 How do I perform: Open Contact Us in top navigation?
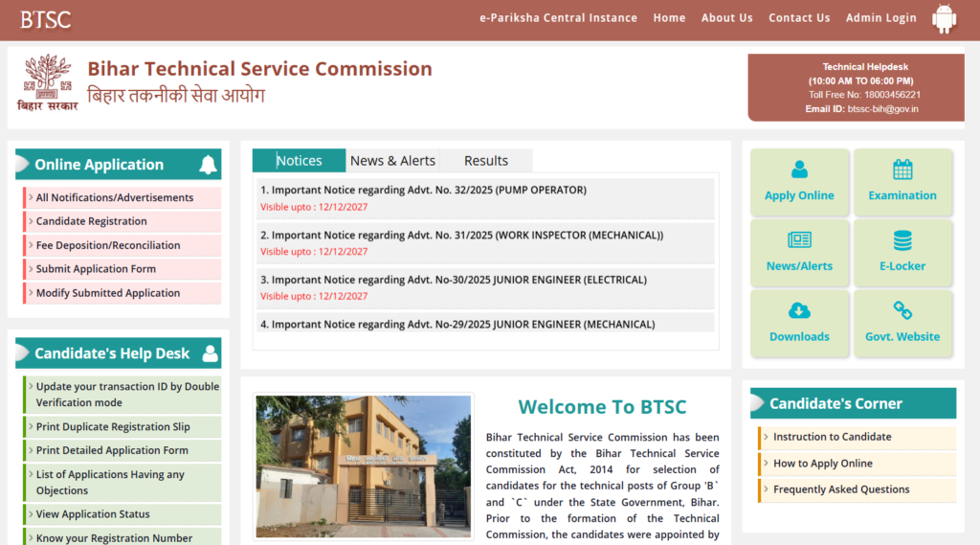[x=799, y=18]
